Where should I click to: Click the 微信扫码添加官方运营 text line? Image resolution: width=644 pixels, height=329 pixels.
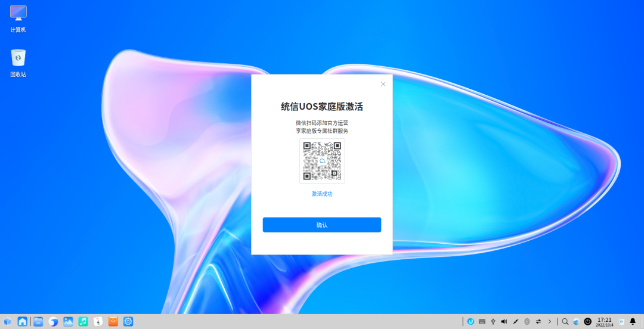click(x=321, y=123)
